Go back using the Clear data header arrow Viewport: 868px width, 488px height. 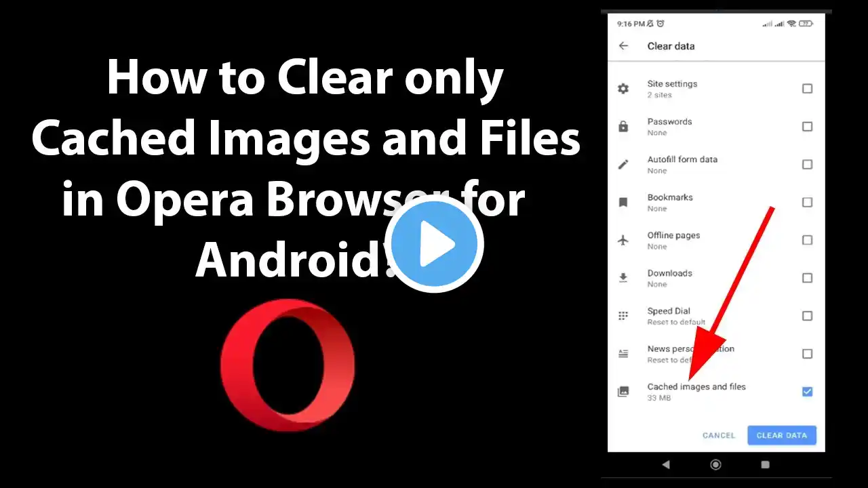click(623, 46)
